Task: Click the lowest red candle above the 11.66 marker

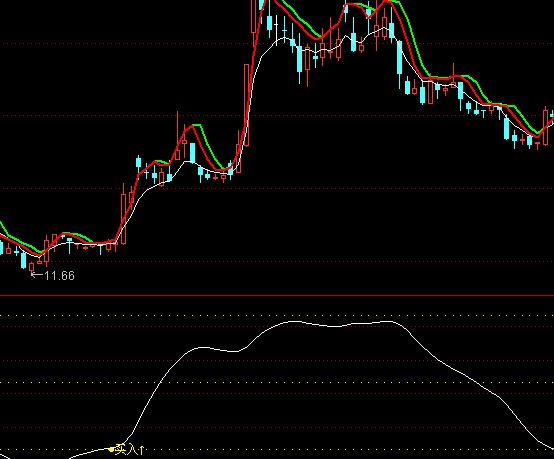Action: point(31,267)
